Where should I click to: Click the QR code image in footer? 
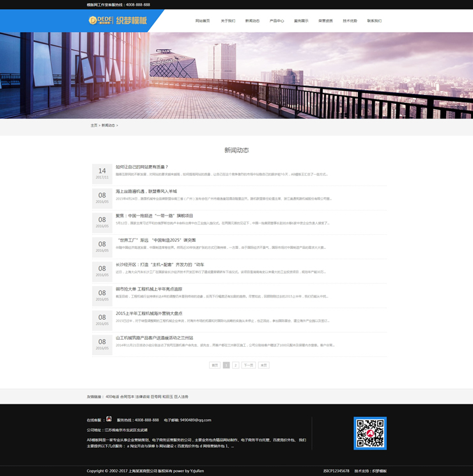(370, 433)
